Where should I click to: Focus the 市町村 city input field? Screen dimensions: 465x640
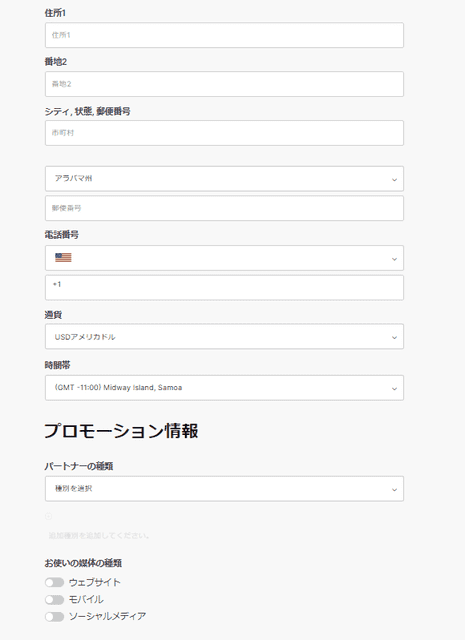224,133
